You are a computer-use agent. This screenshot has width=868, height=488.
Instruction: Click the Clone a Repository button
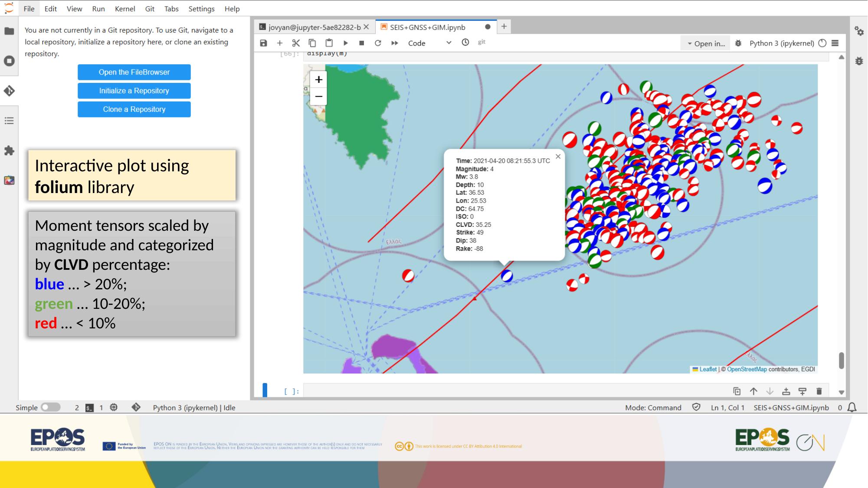pos(134,109)
